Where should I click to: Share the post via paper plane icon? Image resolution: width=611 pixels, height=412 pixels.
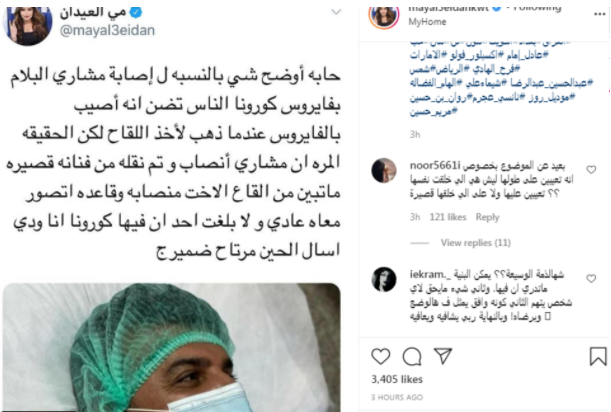[x=443, y=356]
